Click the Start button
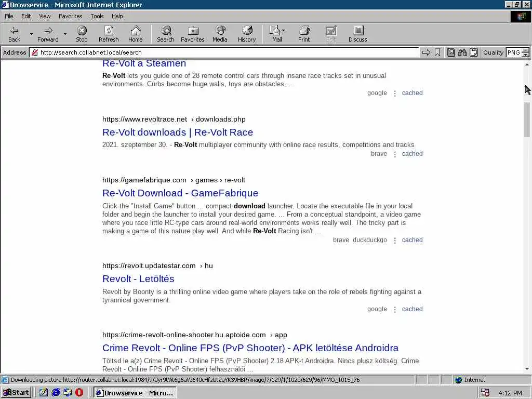 pyautogui.click(x=16, y=393)
